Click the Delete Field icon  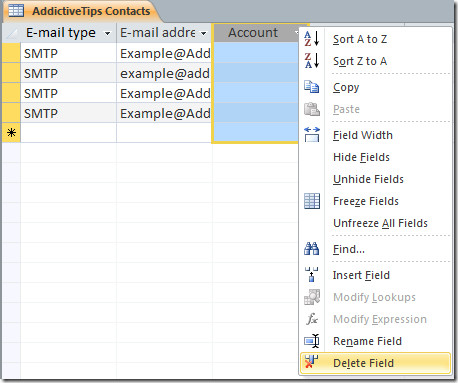311,362
